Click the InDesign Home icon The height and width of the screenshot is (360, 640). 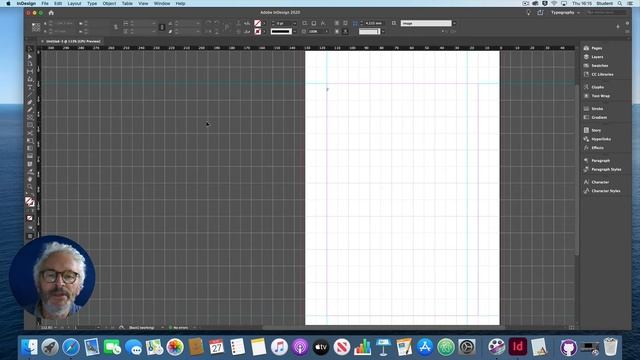51,13
